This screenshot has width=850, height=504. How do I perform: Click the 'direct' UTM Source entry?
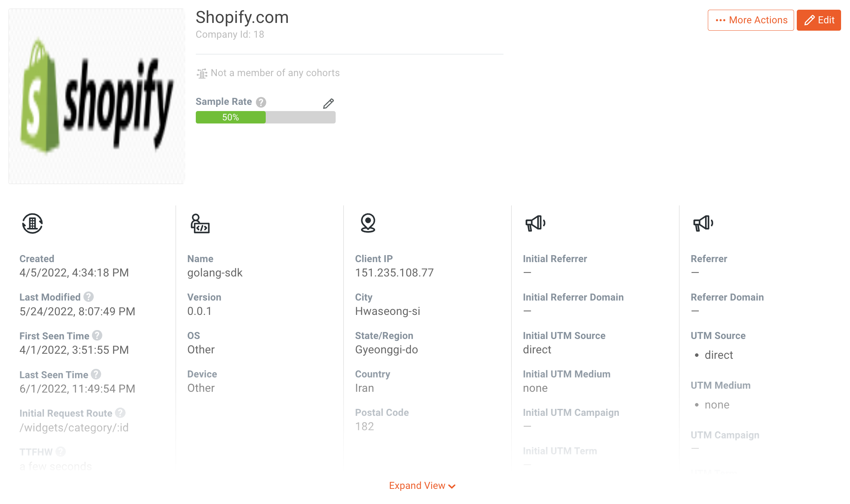[x=718, y=355]
